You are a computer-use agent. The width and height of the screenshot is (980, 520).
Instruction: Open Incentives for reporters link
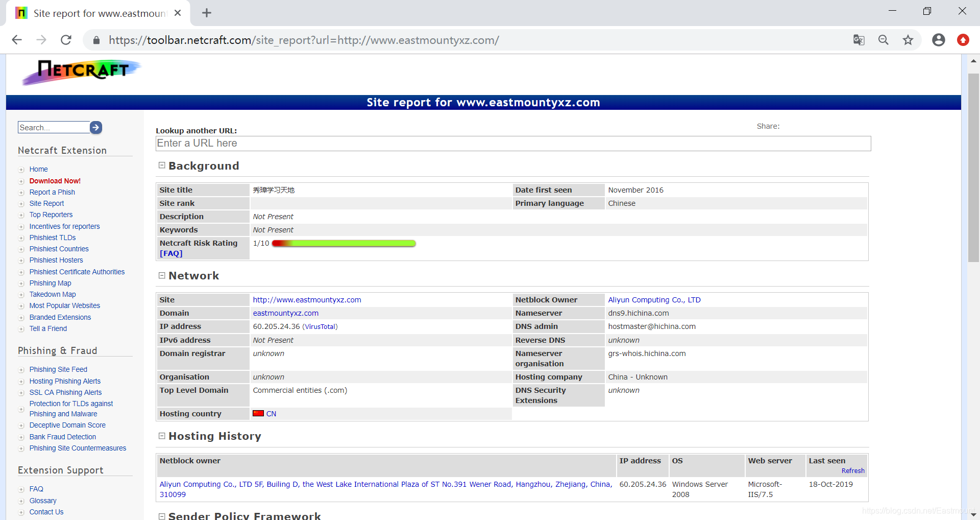point(64,226)
